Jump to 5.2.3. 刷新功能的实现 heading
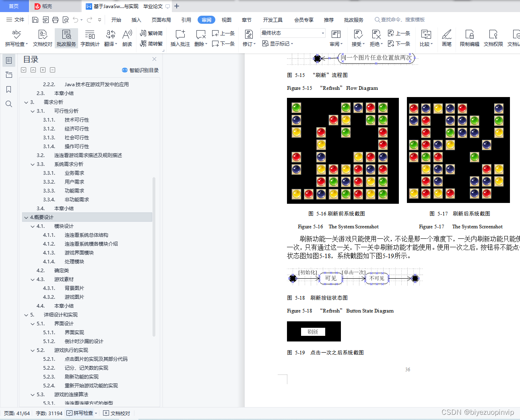Screen dimensions: 520x420 [71, 377]
